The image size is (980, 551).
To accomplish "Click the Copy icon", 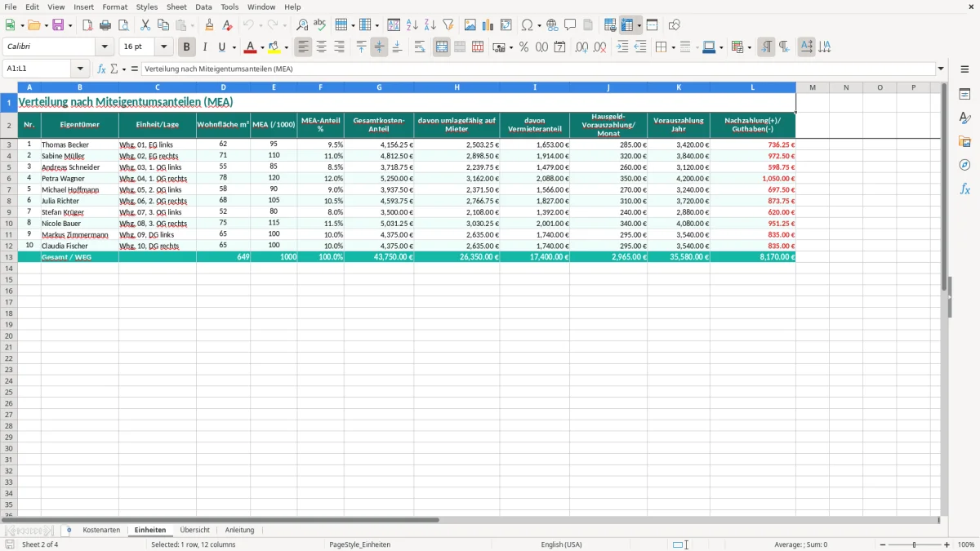I will (x=163, y=25).
